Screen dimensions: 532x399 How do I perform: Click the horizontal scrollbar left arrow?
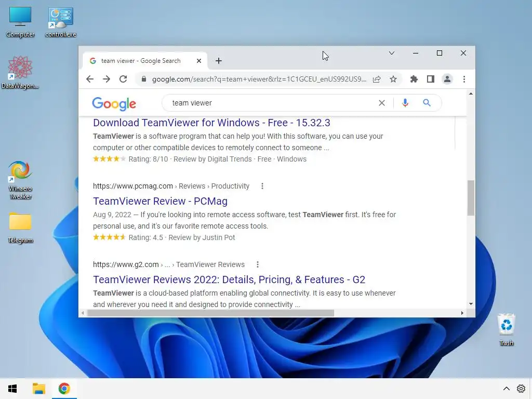click(83, 313)
